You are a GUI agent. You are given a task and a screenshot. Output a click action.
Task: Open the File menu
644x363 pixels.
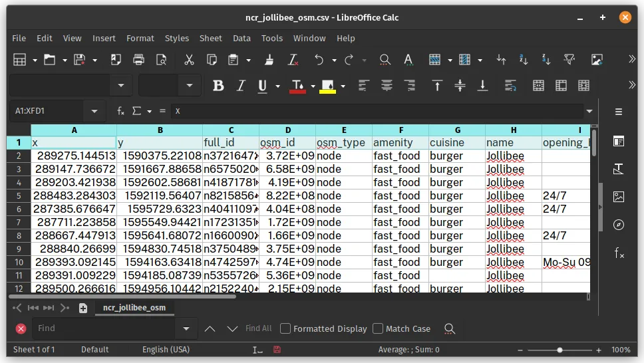tap(19, 38)
